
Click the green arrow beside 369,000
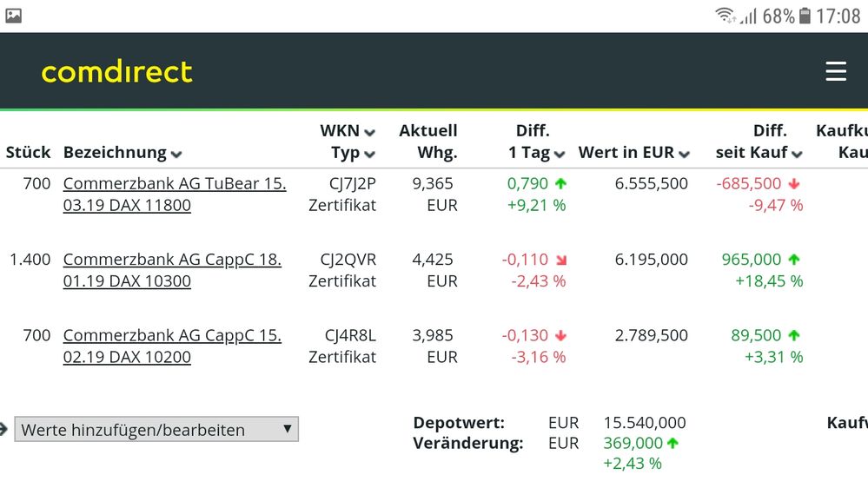673,444
